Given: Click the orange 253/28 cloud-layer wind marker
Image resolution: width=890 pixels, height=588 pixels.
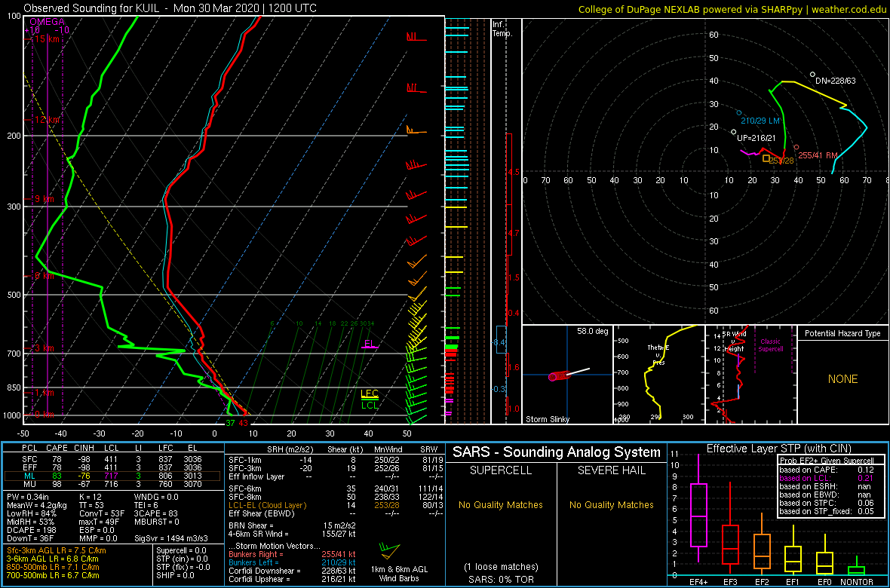Looking at the screenshot, I should coord(766,158).
